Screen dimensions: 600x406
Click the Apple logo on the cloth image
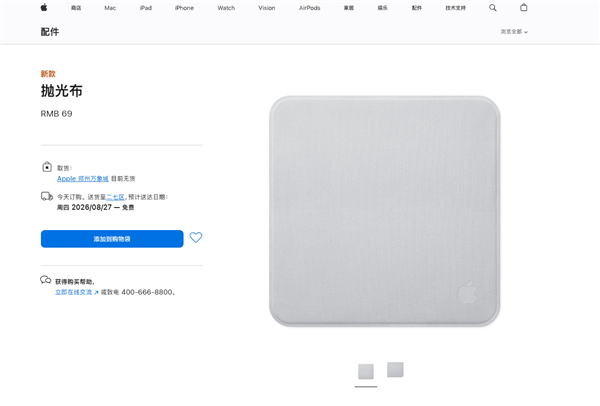(468, 292)
